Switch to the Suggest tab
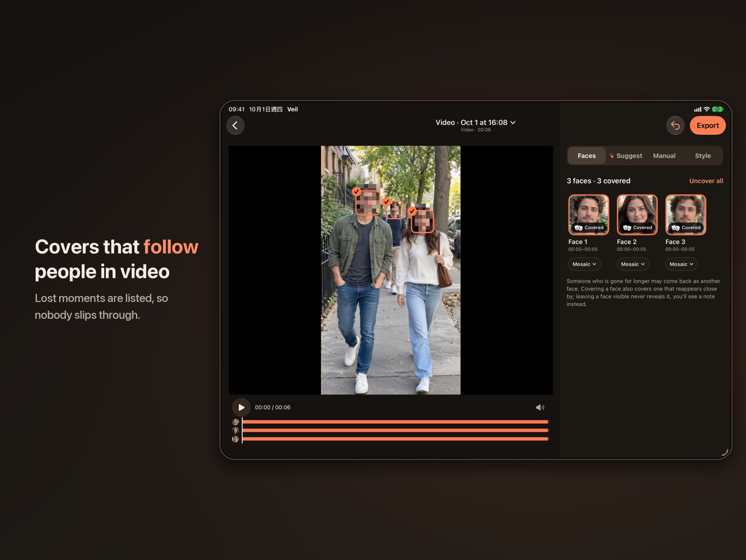Screen dimensions: 746x560 pos(626,156)
